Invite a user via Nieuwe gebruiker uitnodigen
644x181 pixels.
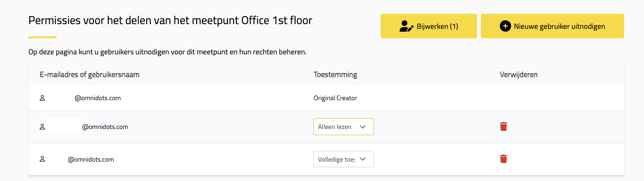[552, 26]
